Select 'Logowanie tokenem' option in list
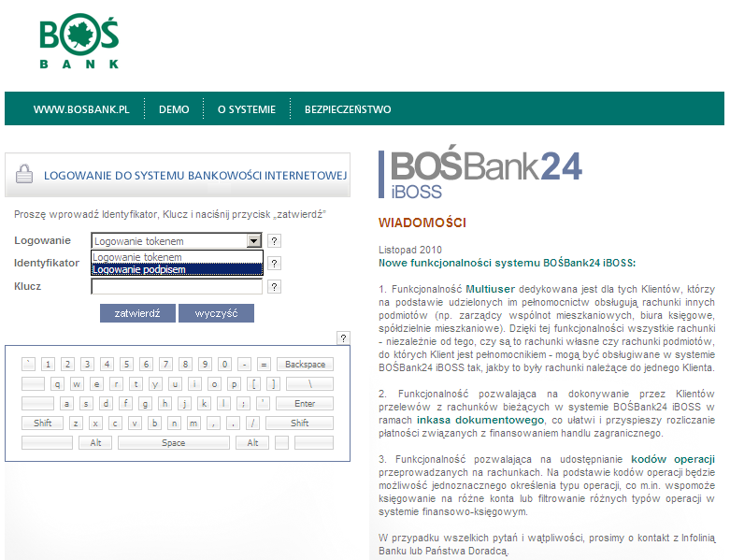 177,257
